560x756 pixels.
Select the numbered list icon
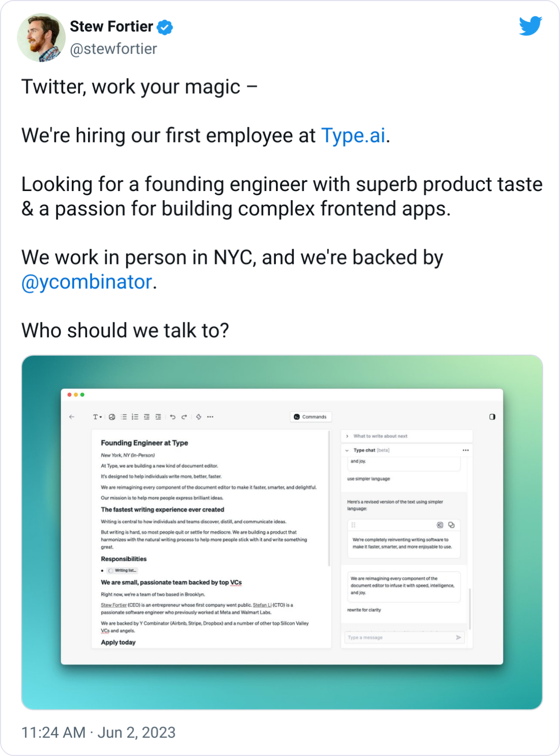click(134, 417)
